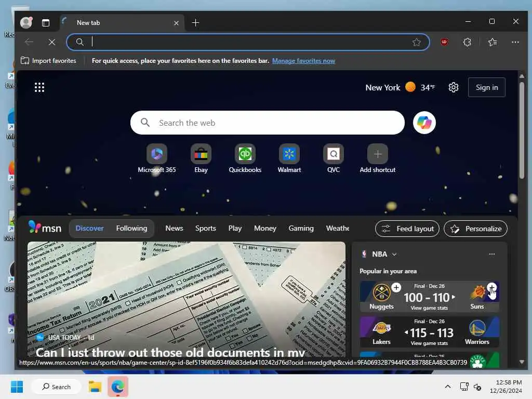Open the Extensions puzzle icon
Viewport: 532px width, 399px height.
467,42
